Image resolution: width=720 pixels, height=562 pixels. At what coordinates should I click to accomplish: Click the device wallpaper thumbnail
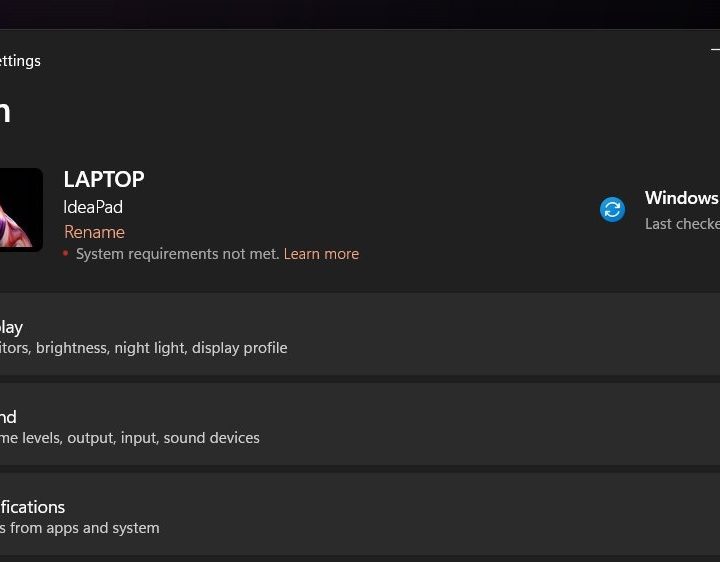[21, 210]
